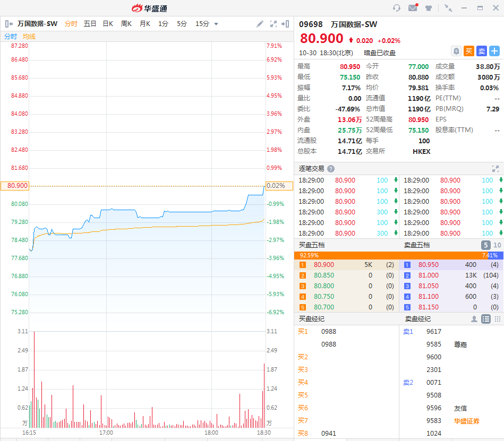Show broker queue as person view

[x=474, y=319]
